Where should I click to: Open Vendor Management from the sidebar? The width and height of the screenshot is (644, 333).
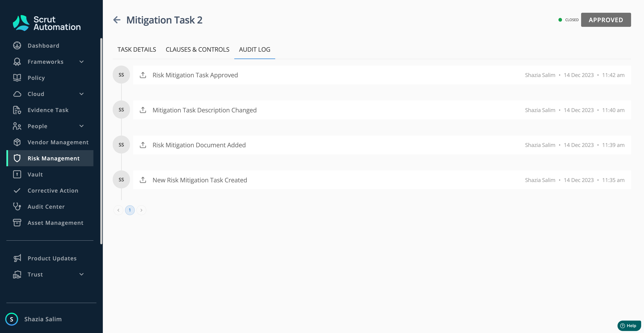pyautogui.click(x=50, y=142)
